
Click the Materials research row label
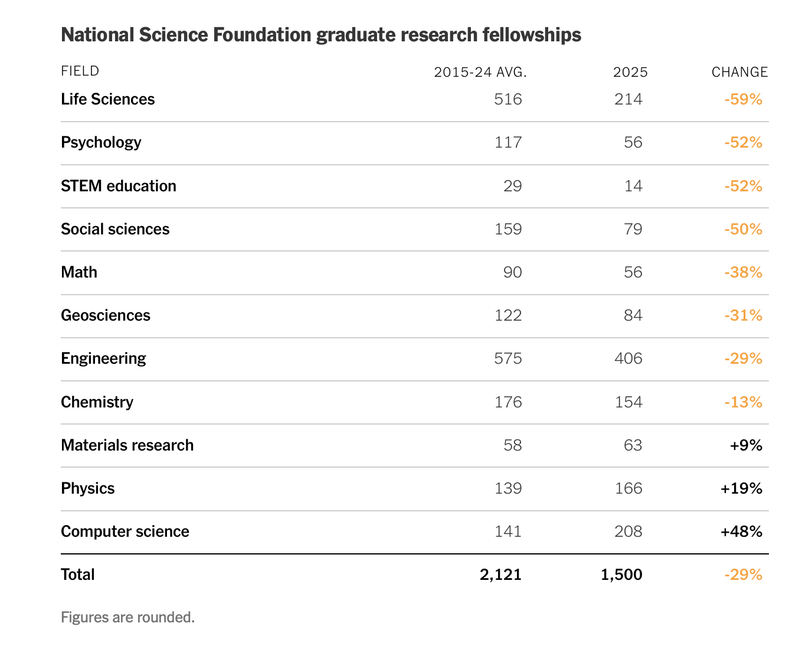click(x=127, y=445)
